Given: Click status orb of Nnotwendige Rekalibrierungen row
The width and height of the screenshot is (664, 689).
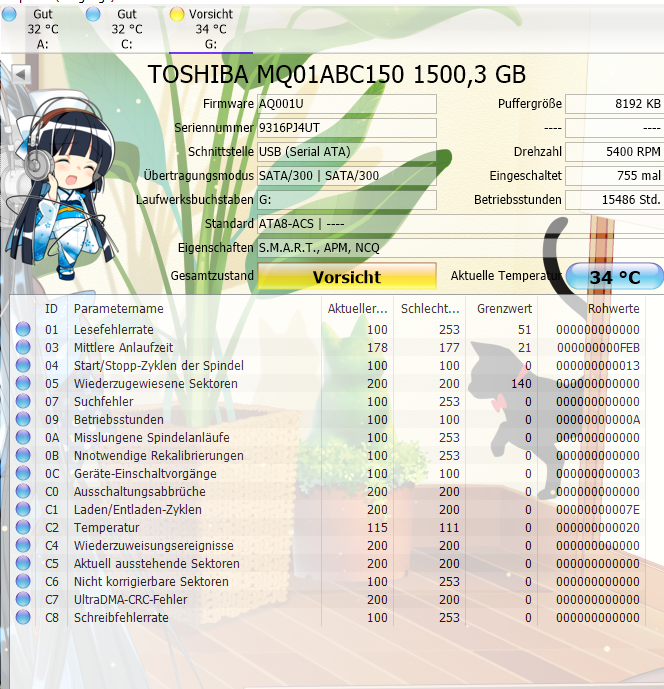Looking at the screenshot, I should tap(23, 455).
